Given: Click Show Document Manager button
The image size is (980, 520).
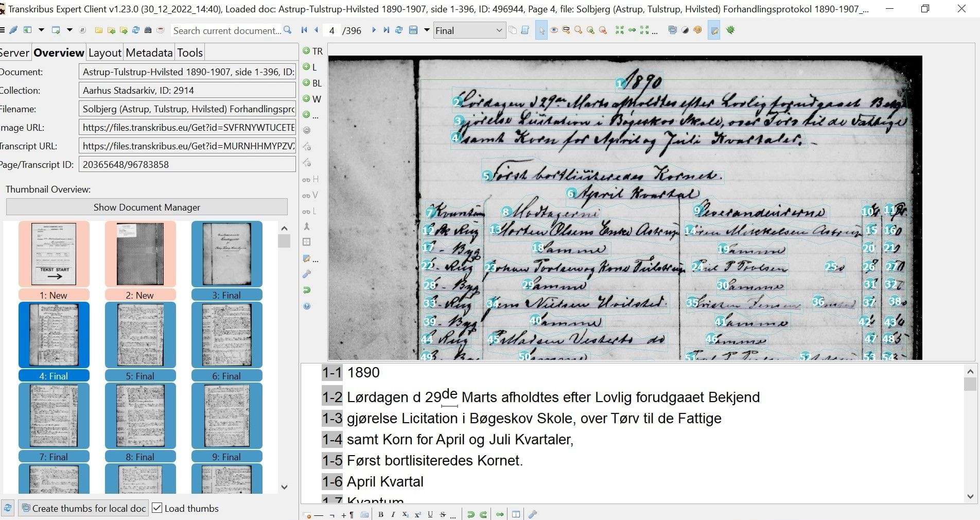Looking at the screenshot, I should (x=147, y=207).
